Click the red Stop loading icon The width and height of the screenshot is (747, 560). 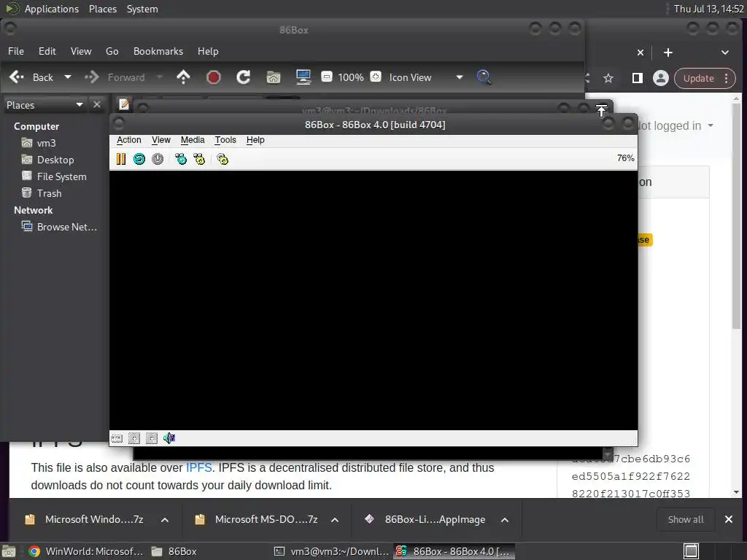[x=214, y=77]
